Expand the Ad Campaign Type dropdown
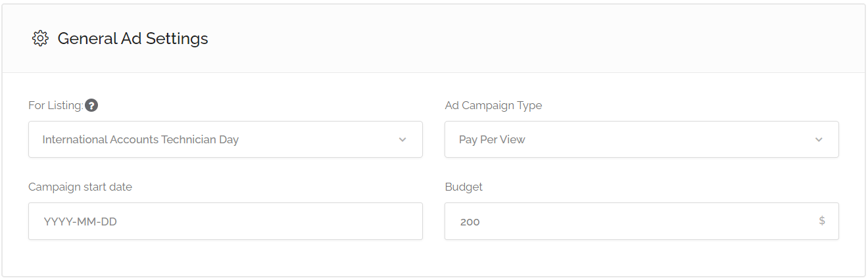The width and height of the screenshot is (868, 280). tap(641, 139)
